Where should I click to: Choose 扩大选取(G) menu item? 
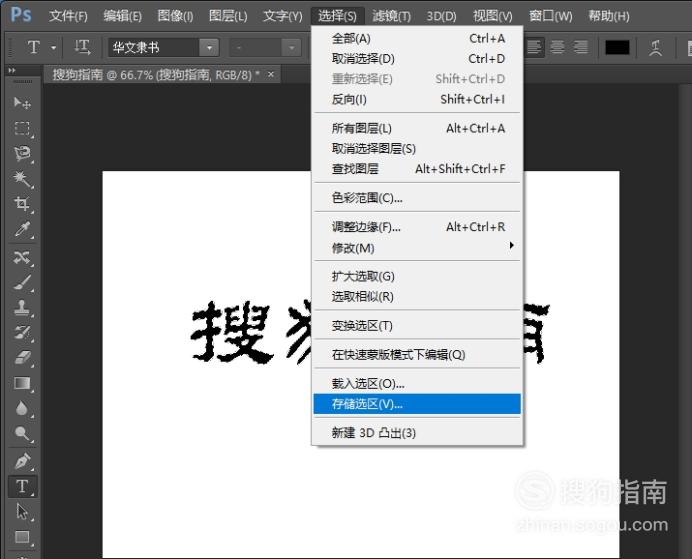point(417,276)
